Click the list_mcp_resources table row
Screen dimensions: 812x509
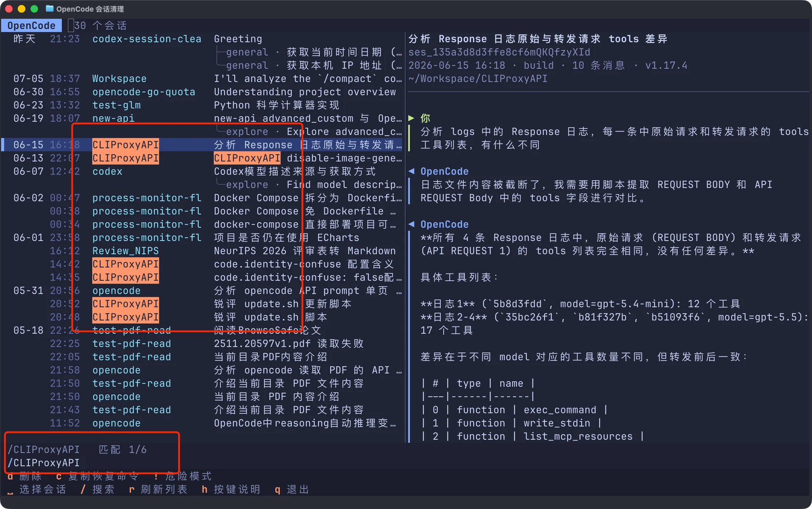pos(532,436)
